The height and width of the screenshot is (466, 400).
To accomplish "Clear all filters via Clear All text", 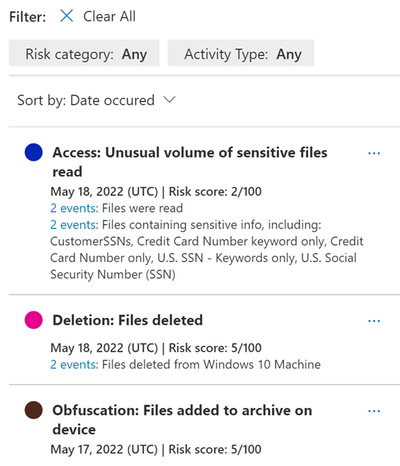I will tap(109, 16).
